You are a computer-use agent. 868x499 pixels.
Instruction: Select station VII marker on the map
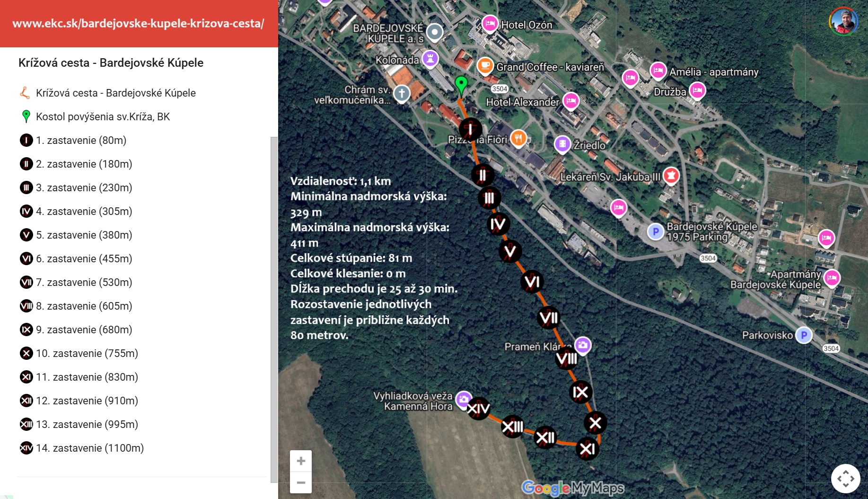pos(548,318)
